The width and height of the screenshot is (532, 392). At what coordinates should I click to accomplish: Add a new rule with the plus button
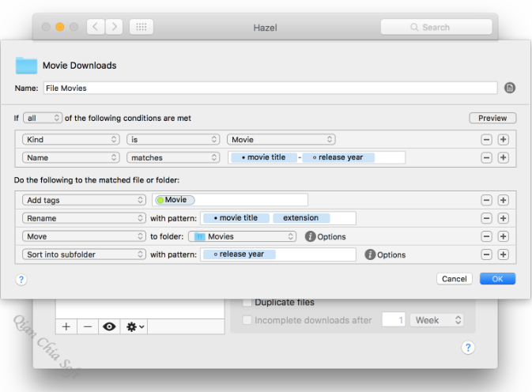coord(66,327)
